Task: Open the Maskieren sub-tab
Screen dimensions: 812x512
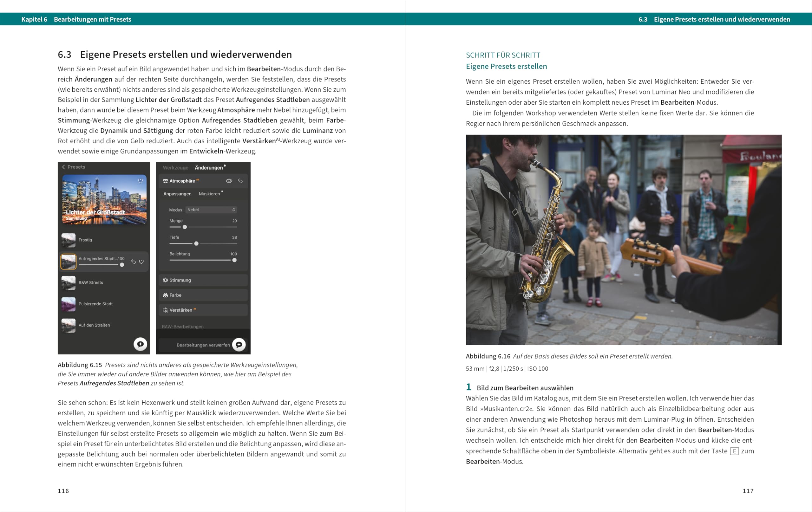Action: coord(209,194)
